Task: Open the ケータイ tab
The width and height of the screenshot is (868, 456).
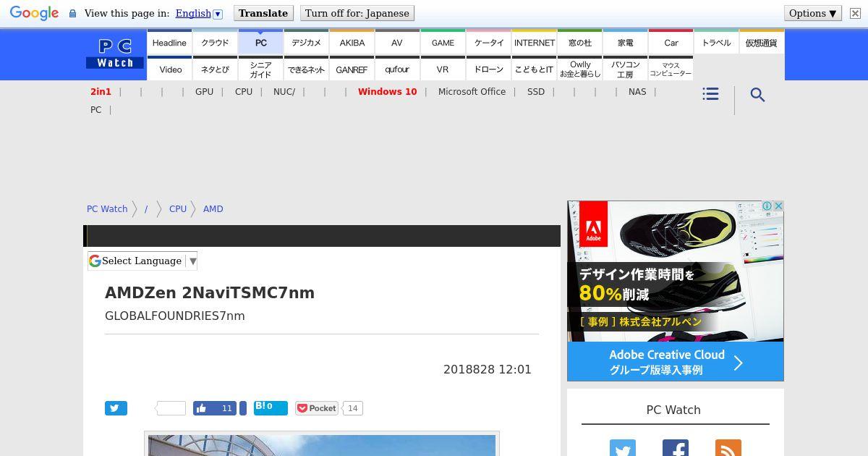Action: coord(488,43)
